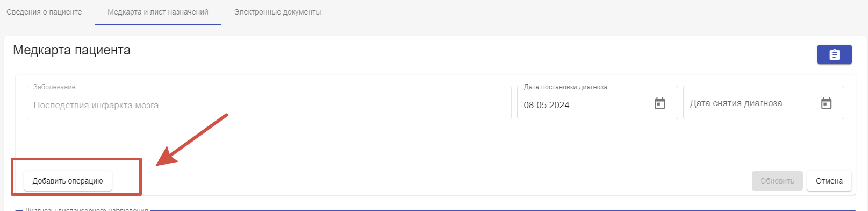Viewport: 868px width, 211px height.
Task: Click the 08.05.2024 date value
Action: pos(547,105)
